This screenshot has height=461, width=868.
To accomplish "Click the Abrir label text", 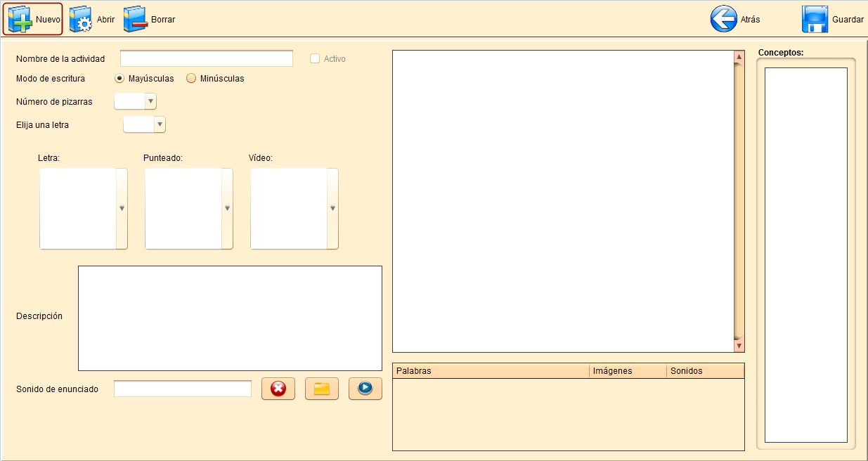I will pyautogui.click(x=105, y=20).
